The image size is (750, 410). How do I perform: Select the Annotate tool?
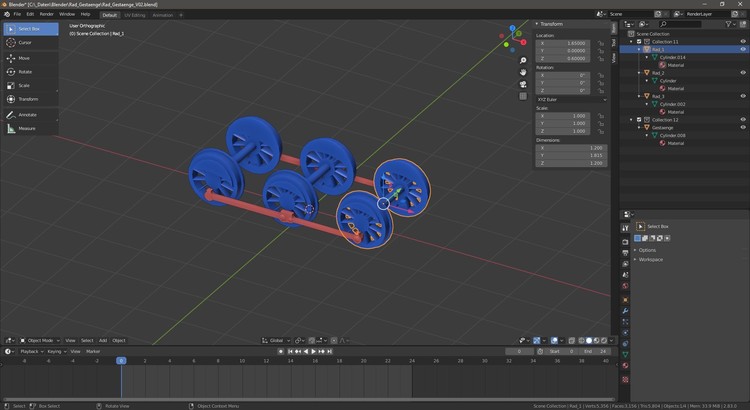(27, 114)
